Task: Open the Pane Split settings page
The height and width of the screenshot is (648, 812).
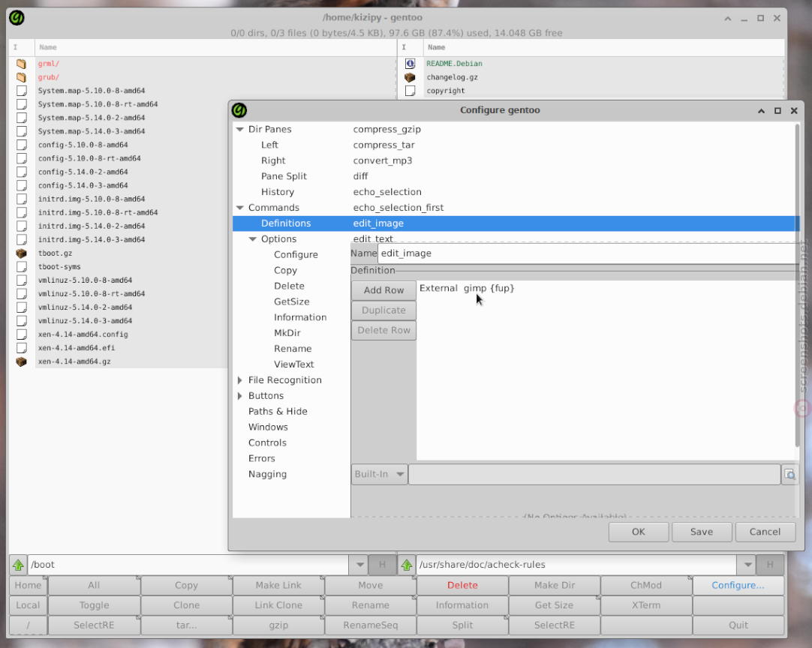Action: (x=284, y=176)
